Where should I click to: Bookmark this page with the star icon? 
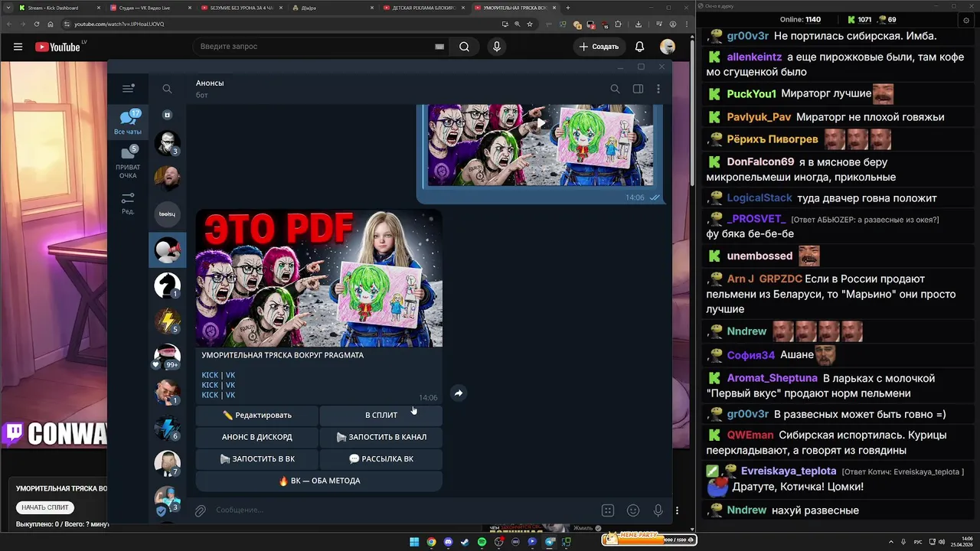tap(530, 24)
